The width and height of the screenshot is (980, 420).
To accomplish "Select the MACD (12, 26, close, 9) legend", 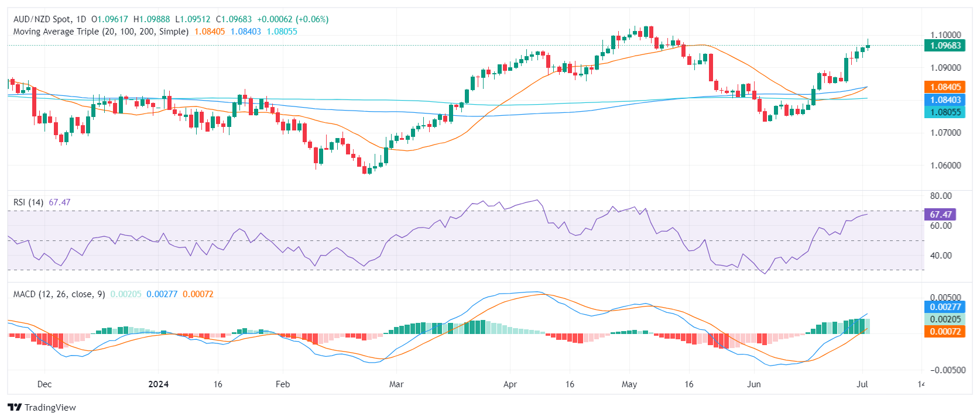I will (x=59, y=294).
